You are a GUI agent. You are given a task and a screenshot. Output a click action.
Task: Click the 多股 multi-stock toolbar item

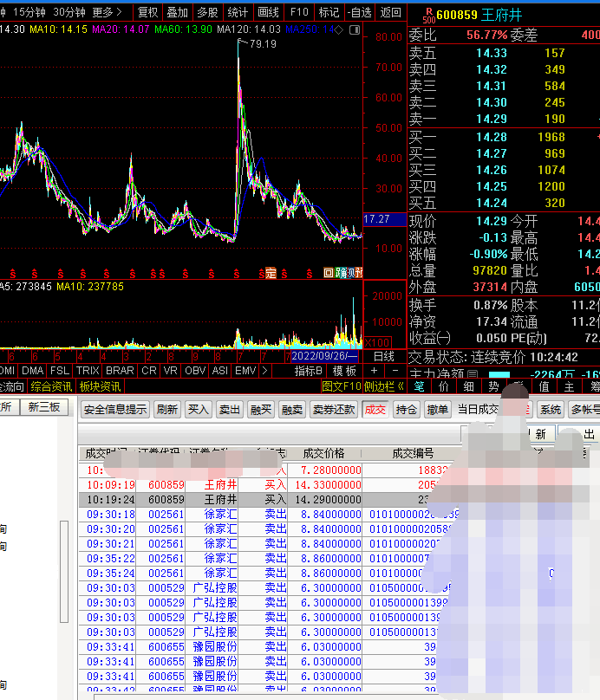[x=207, y=12]
